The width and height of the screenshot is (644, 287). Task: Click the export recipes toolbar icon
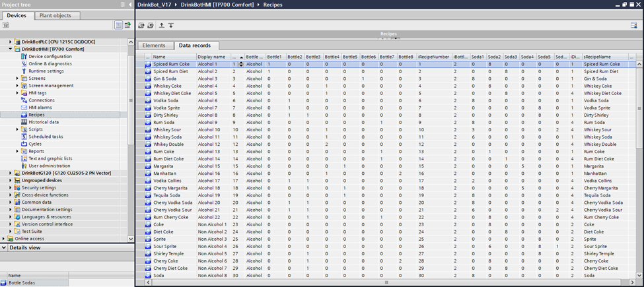(141, 26)
